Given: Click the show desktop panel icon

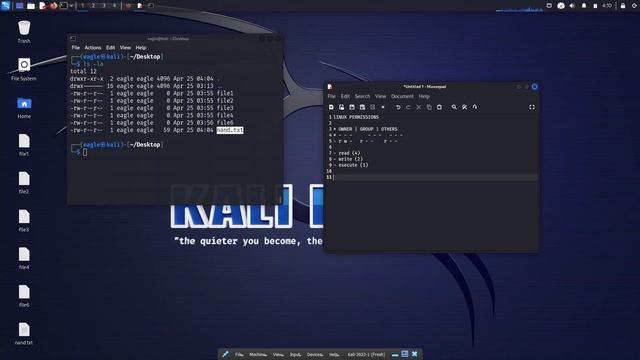Looking at the screenshot, I should click(x=19, y=6).
